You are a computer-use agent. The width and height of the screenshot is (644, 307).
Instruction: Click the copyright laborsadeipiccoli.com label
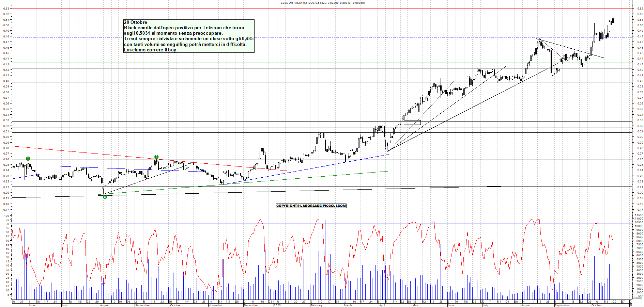[311, 206]
